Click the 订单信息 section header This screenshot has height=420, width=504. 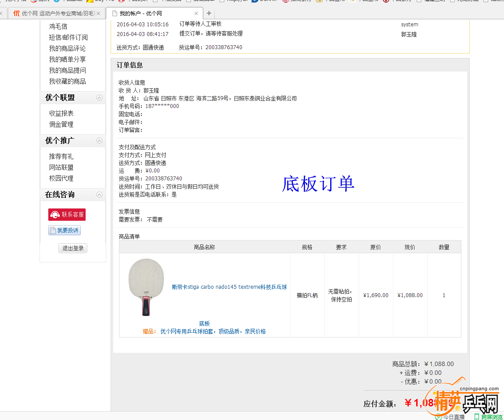coord(130,65)
